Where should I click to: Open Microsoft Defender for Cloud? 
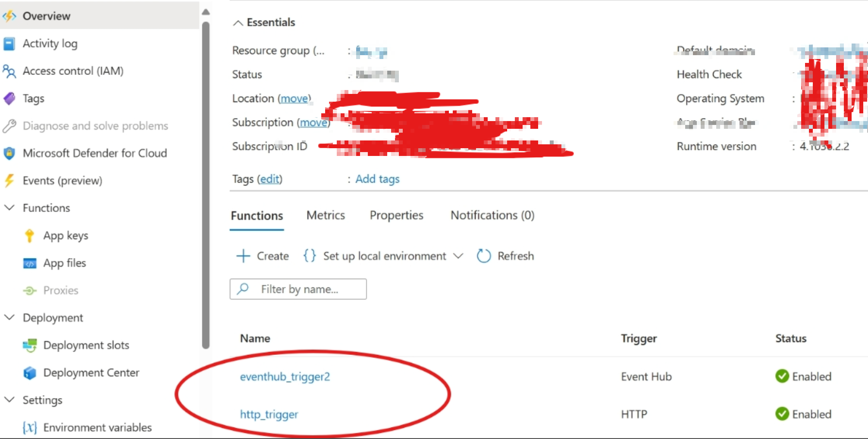95,153
